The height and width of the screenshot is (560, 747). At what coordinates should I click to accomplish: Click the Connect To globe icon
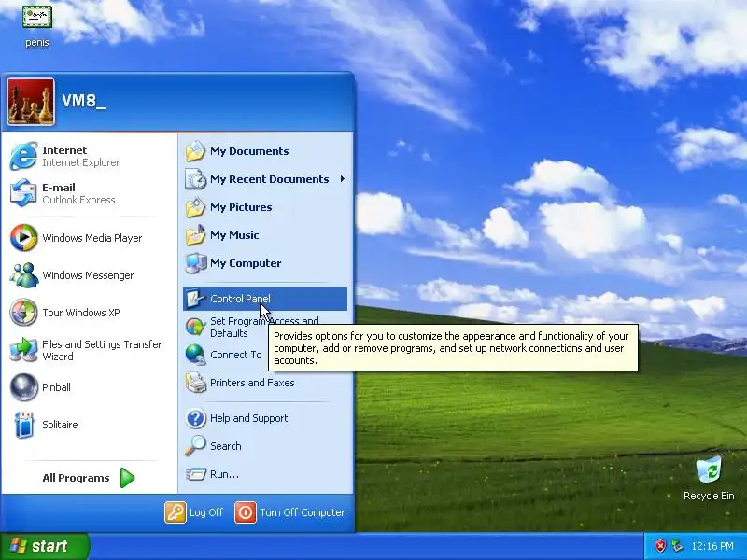click(x=195, y=355)
